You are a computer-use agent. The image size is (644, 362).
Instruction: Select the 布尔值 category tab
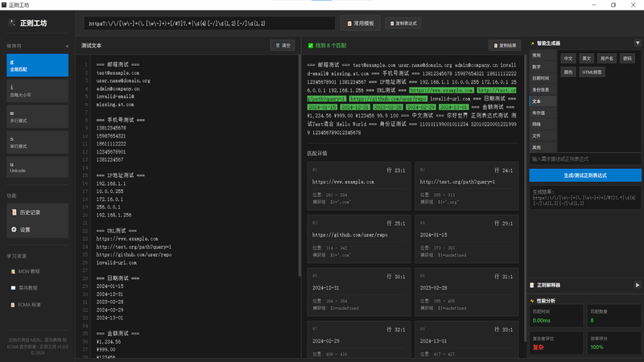(x=543, y=113)
